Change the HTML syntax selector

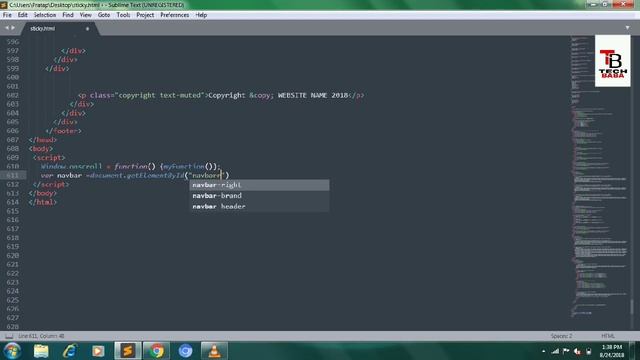click(608, 336)
